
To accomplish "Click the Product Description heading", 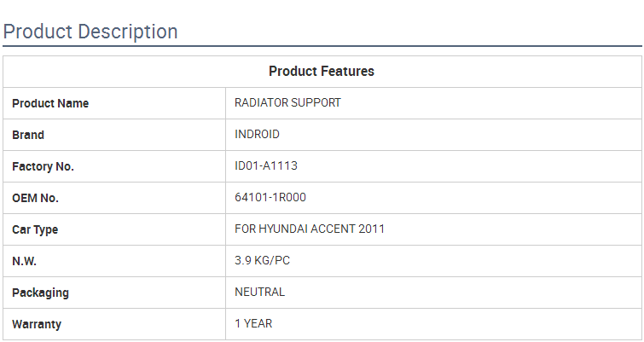I will point(90,32).
